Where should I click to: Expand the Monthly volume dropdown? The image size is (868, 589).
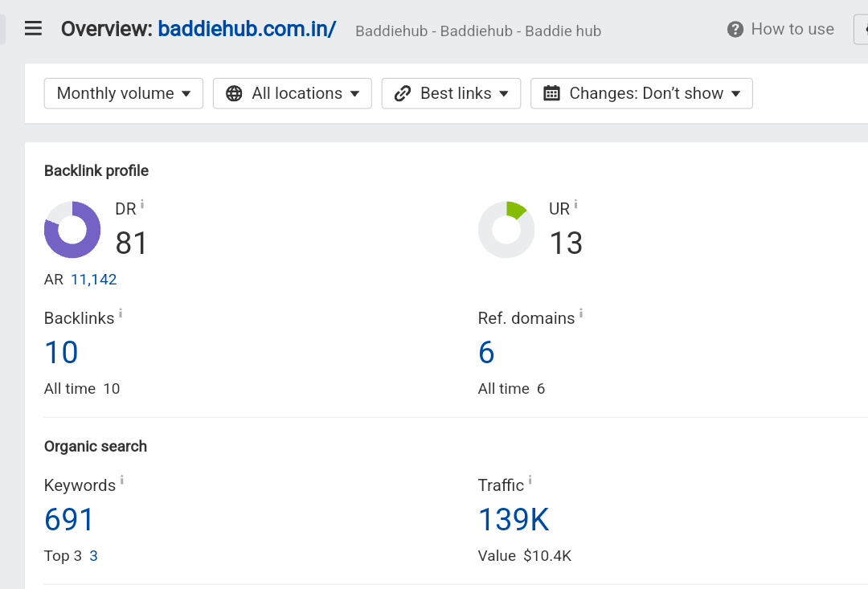point(124,93)
